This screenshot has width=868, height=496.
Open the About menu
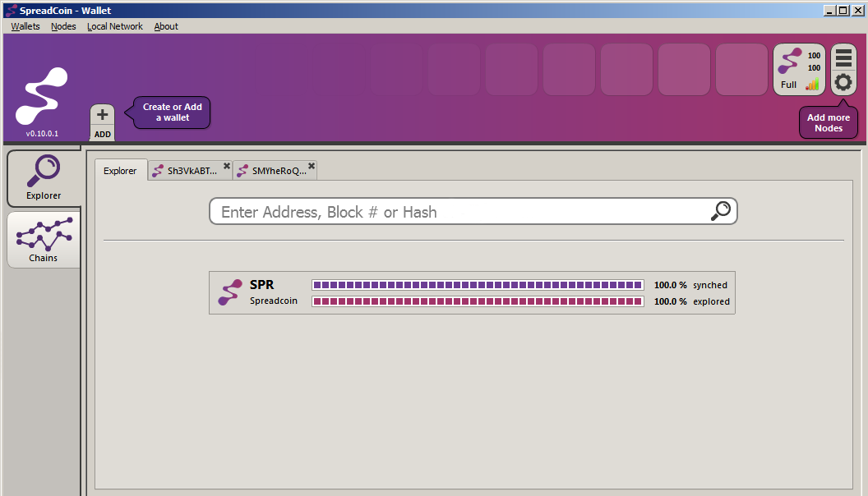166,26
